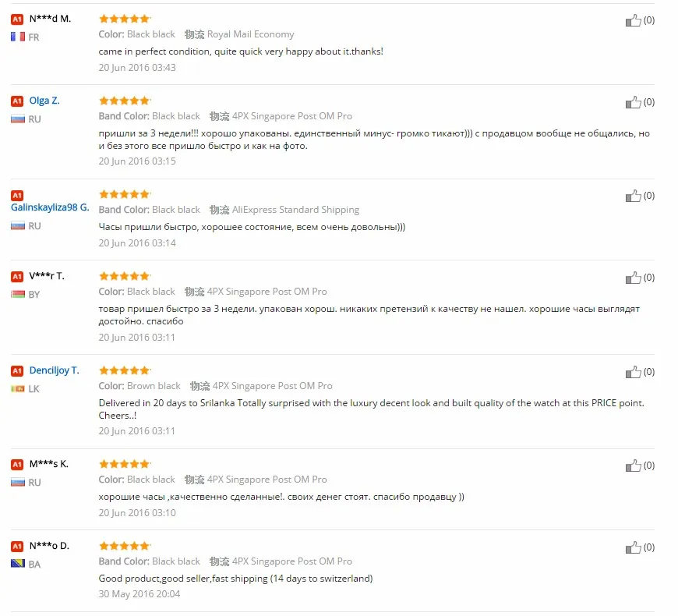This screenshot has width=678, height=616.
Task: Click A1 badge beside Galinskayliza98 G.
Action: click(17, 195)
